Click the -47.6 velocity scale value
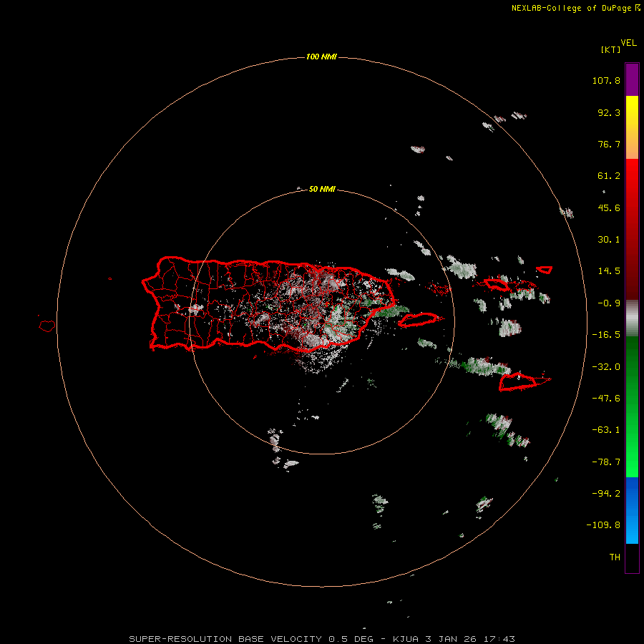The width and height of the screenshot is (644, 644). click(606, 399)
